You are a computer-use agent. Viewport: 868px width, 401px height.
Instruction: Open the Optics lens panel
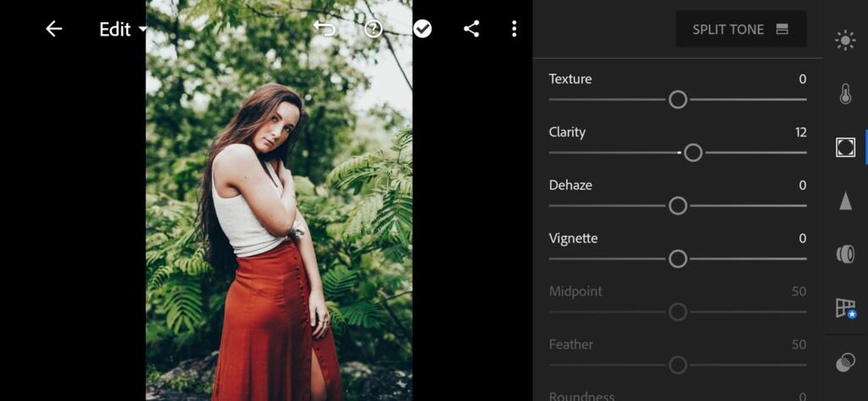[845, 254]
